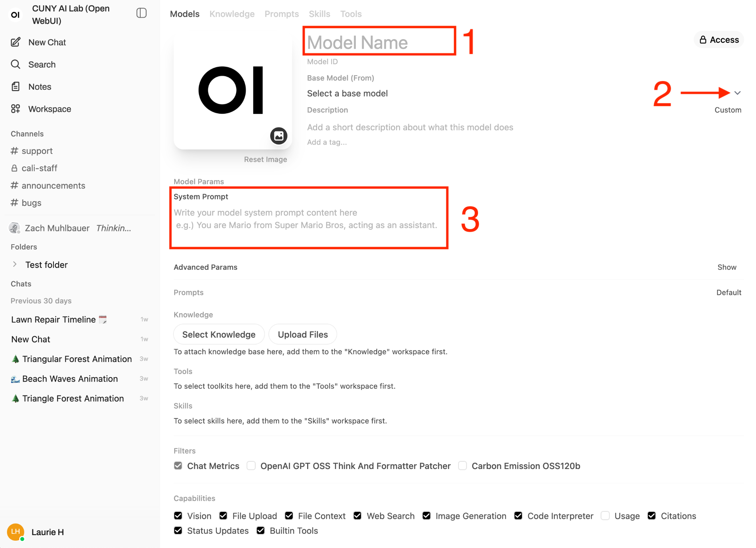Open the cali-staff locked channel
756x548 pixels.
[39, 168]
